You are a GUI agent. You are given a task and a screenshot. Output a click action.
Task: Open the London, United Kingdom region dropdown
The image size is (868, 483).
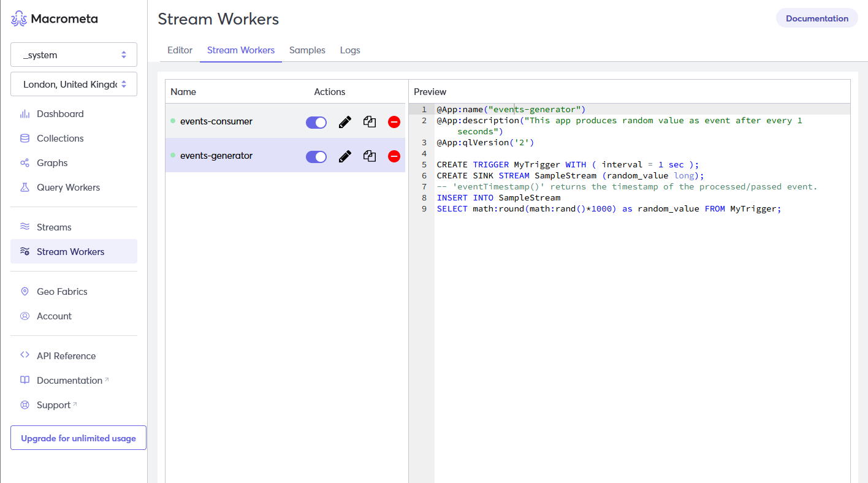click(74, 84)
